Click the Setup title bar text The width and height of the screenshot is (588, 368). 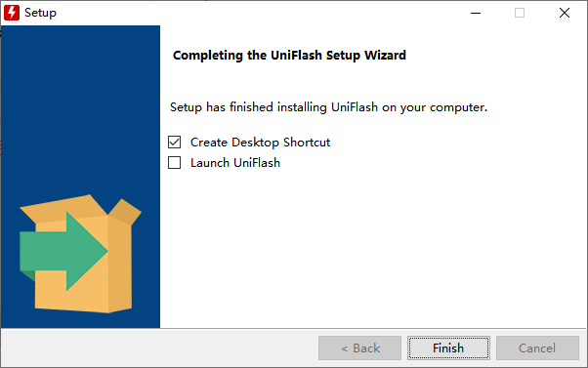click(40, 13)
